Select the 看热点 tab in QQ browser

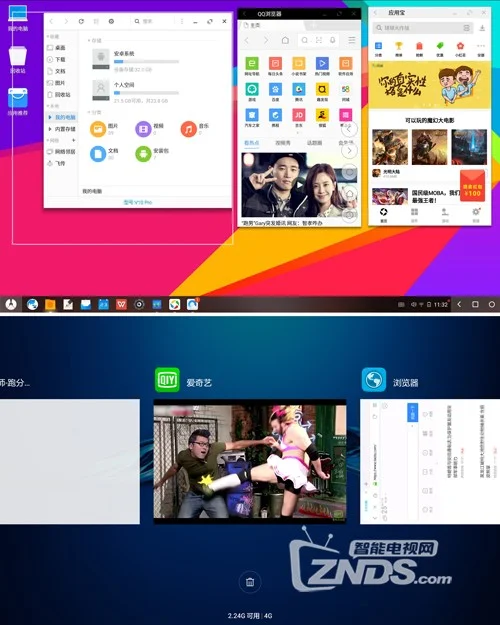[252, 143]
